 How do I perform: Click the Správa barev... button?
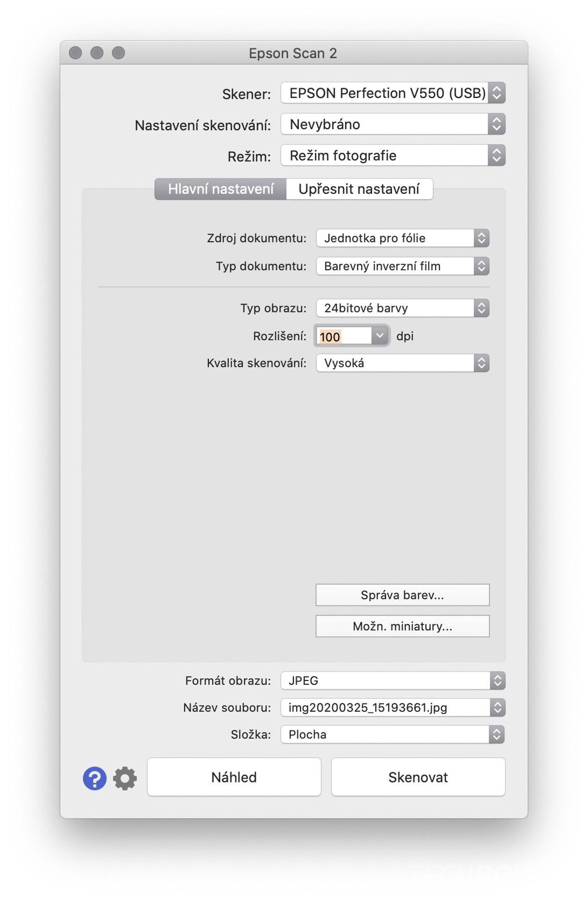pos(403,595)
